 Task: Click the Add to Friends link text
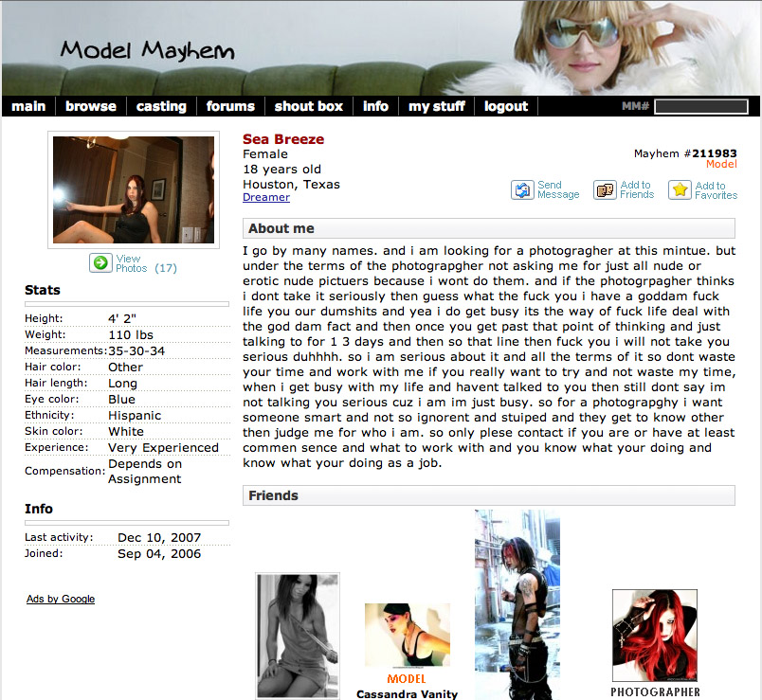[x=637, y=189]
